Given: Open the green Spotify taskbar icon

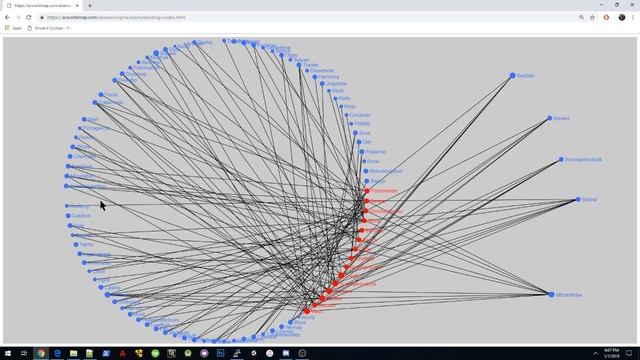Looking at the screenshot, I should coord(155,353).
